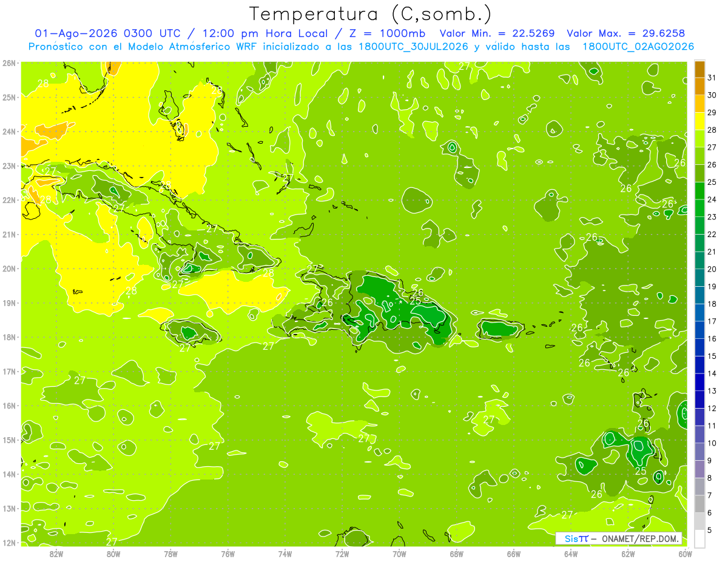Click the 68W longitude label
728x562 pixels.
click(x=457, y=554)
